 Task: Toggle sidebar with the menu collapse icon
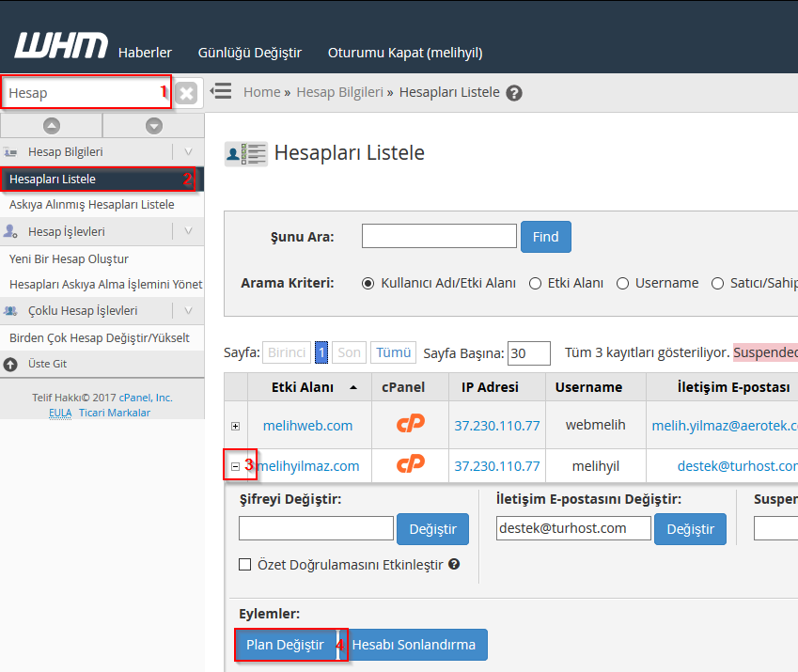221,91
